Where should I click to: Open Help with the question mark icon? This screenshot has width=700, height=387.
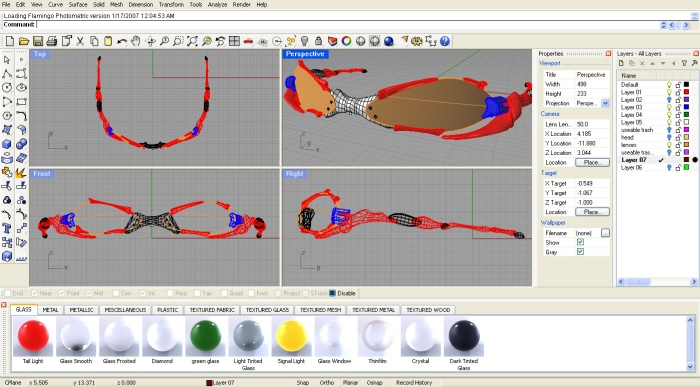click(445, 42)
